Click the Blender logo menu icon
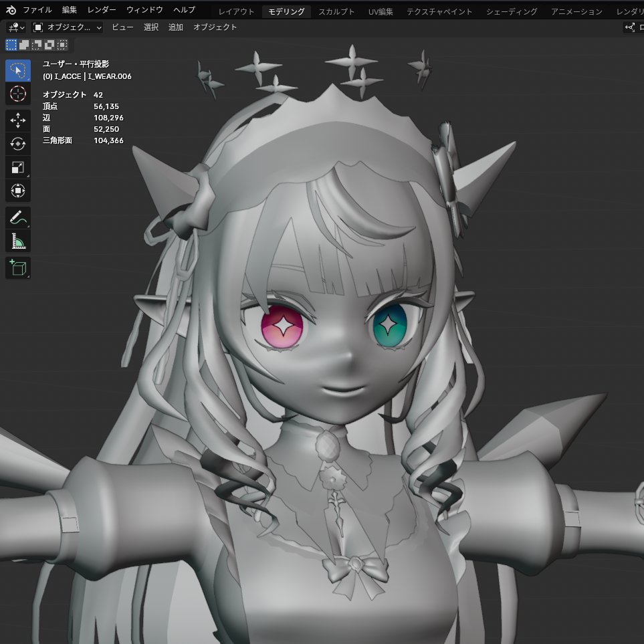The height and width of the screenshot is (644, 644). (x=11, y=10)
